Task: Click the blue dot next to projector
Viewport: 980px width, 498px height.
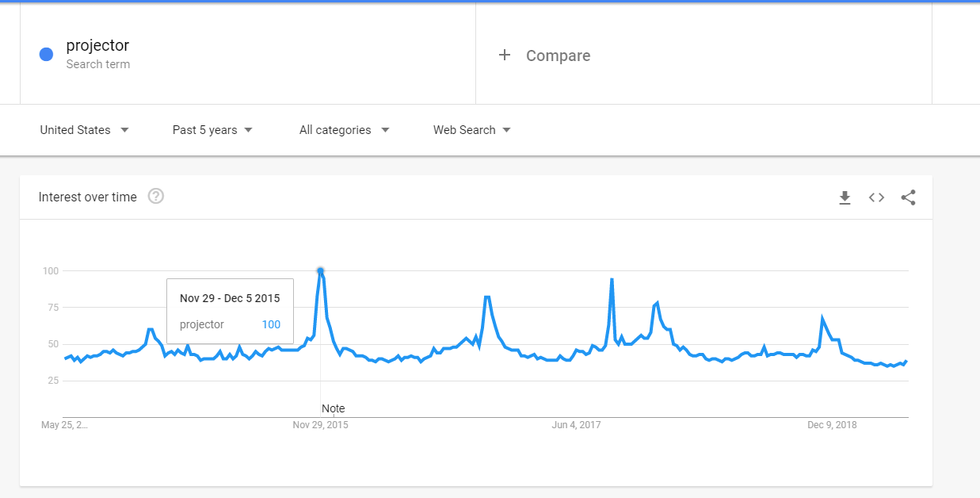Action: pyautogui.click(x=46, y=54)
